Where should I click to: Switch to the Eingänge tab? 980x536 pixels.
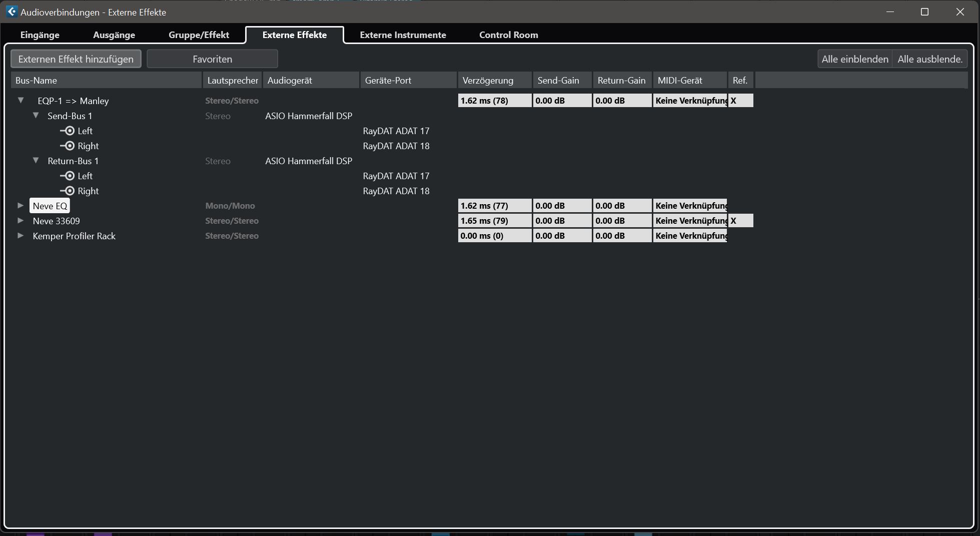[x=40, y=35]
